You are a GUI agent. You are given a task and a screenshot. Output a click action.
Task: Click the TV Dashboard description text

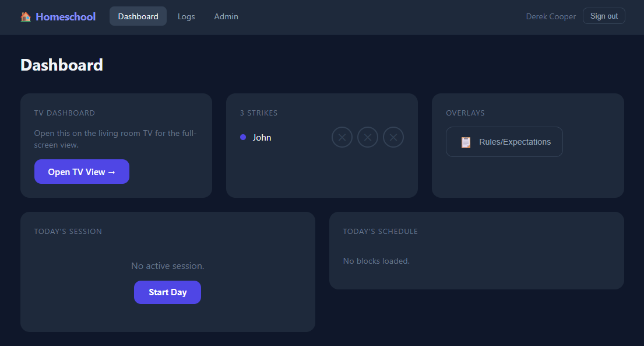tap(115, 139)
